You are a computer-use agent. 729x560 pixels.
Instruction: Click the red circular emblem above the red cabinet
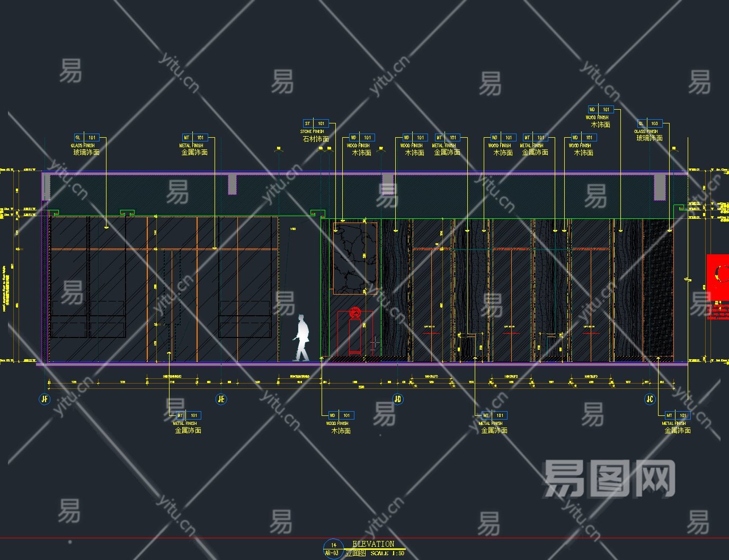point(355,312)
